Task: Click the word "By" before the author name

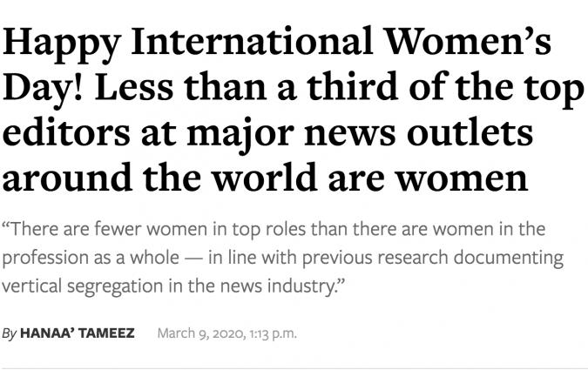Action: (9, 333)
